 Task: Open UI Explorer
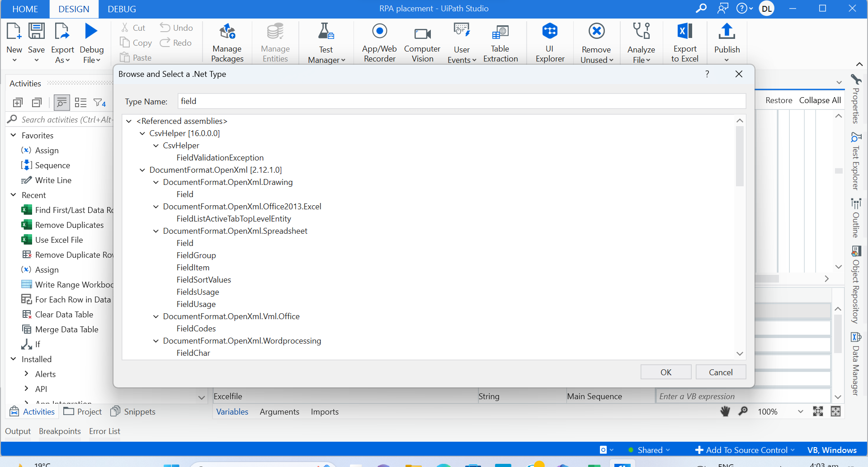550,42
